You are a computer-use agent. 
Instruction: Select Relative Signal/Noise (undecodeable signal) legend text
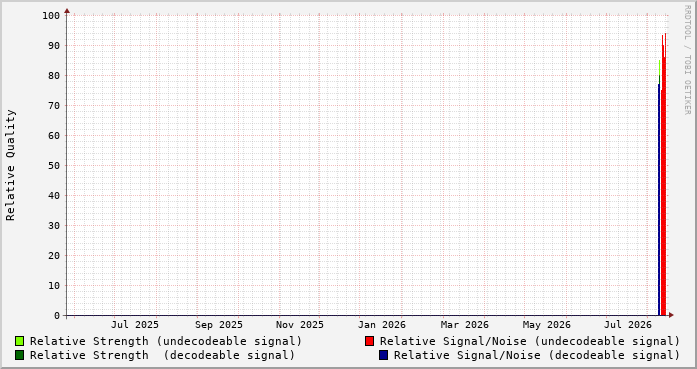coord(530,341)
